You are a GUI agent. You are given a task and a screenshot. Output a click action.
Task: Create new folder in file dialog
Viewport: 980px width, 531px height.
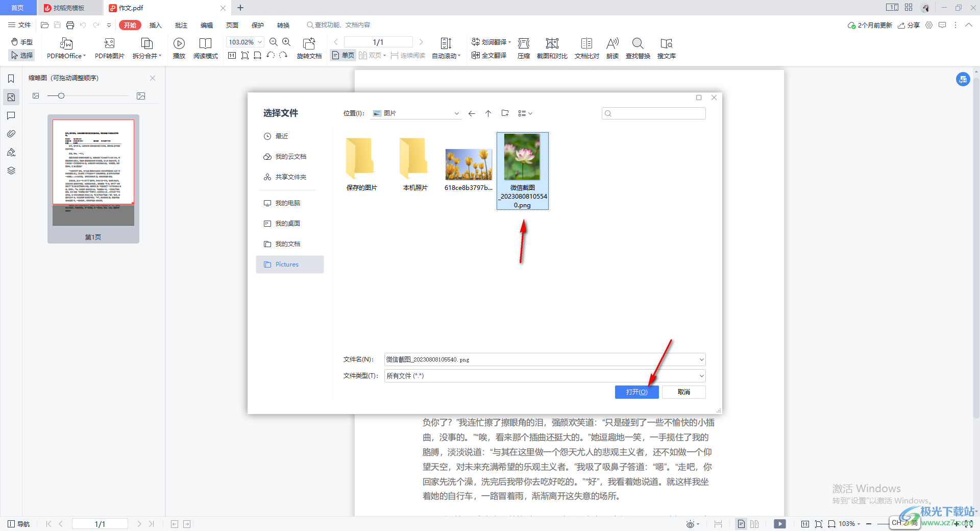(505, 113)
